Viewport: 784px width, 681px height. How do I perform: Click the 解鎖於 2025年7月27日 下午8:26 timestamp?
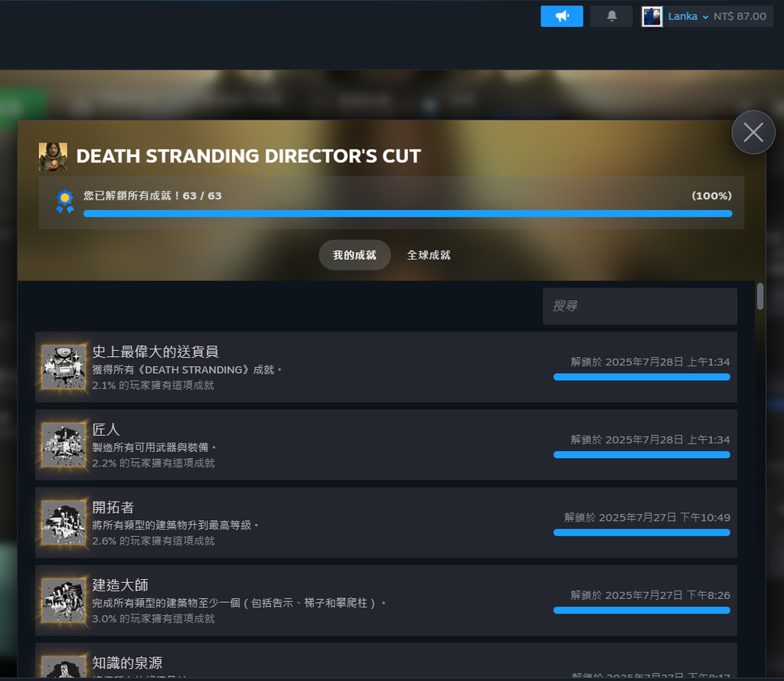pyautogui.click(x=650, y=595)
